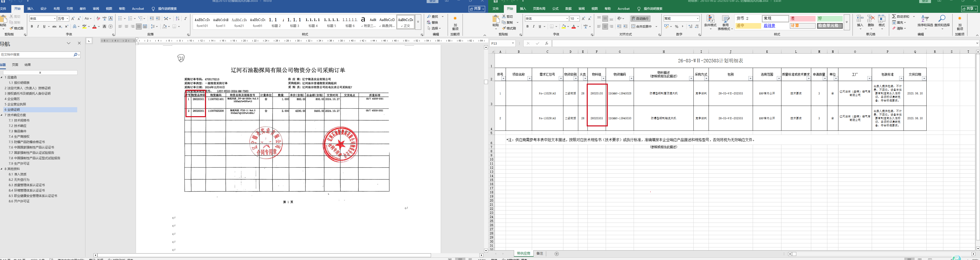Add a new sheet in Excel
This screenshot has width=980, height=260.
(x=557, y=254)
